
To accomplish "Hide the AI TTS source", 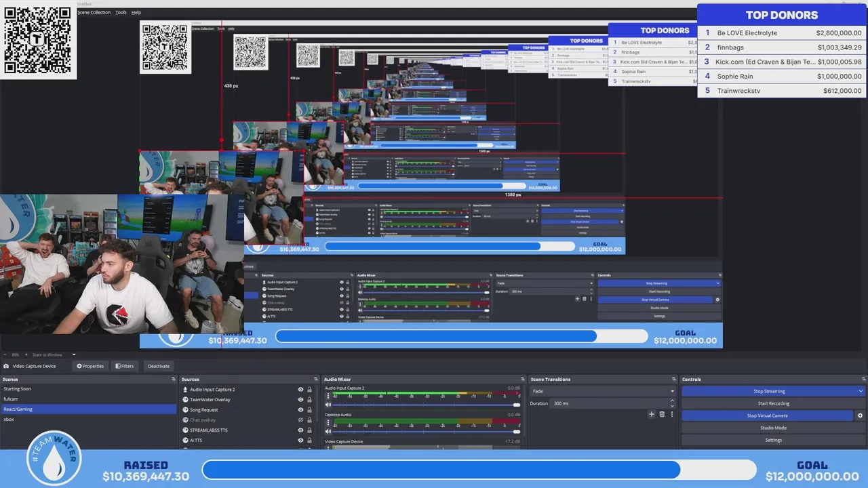I will pos(300,441).
